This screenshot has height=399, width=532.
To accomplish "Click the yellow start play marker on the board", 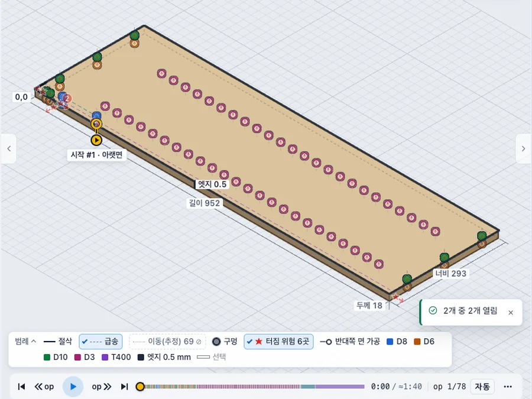I will [x=96, y=140].
